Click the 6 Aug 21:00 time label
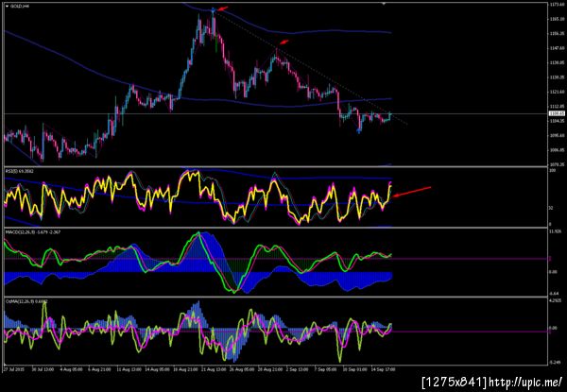 (x=98, y=370)
